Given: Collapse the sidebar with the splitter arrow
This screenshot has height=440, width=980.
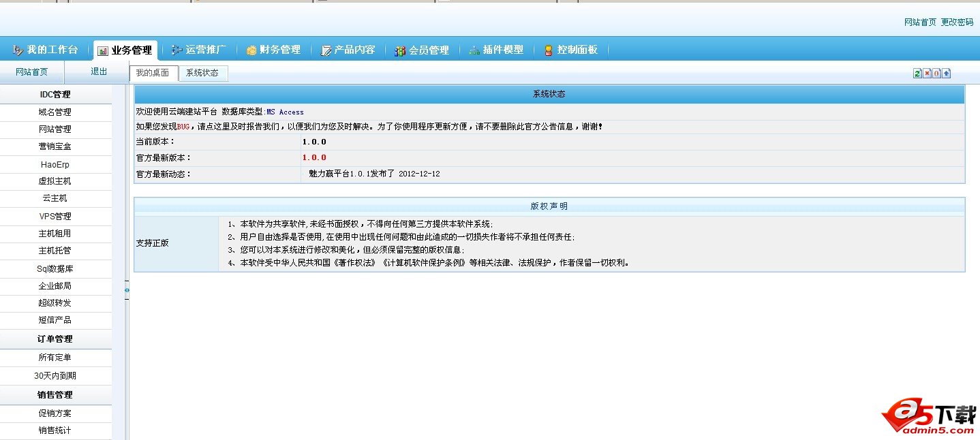Looking at the screenshot, I should (127, 290).
